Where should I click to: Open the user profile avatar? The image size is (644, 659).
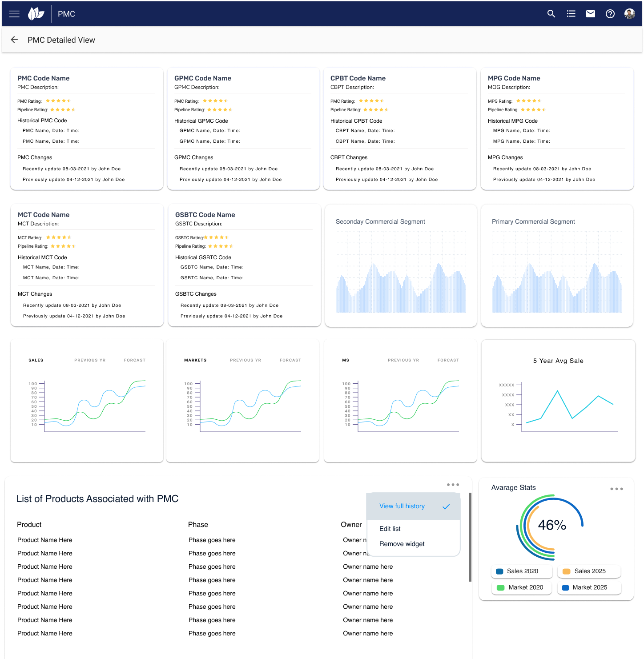click(x=629, y=14)
